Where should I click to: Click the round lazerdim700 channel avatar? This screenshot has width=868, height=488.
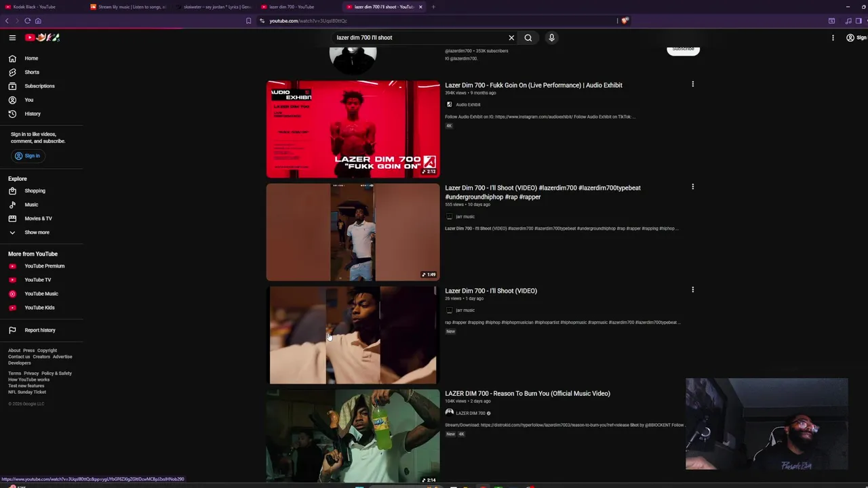(x=353, y=60)
